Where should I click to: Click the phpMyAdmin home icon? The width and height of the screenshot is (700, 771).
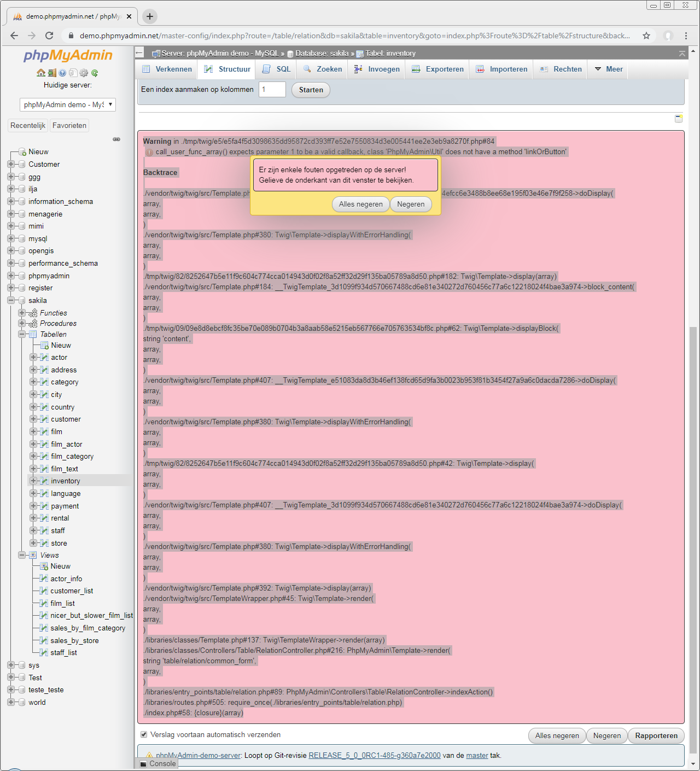click(41, 73)
